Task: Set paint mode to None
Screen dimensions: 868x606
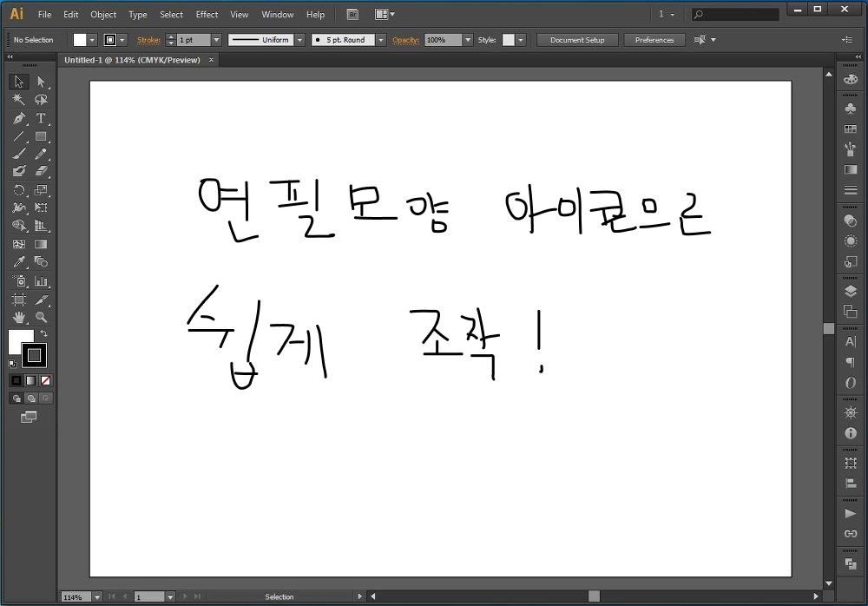Action: click(x=45, y=380)
